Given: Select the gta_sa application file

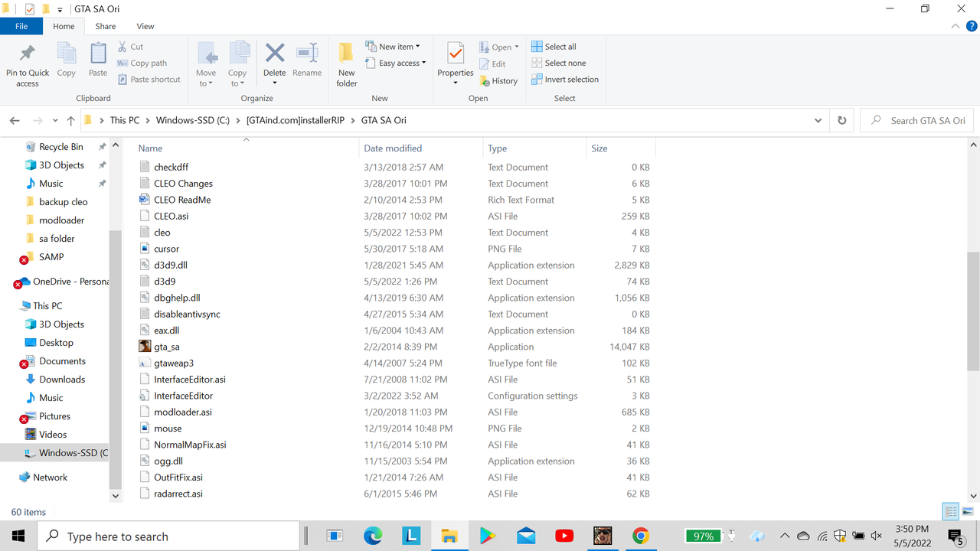Looking at the screenshot, I should coord(167,347).
